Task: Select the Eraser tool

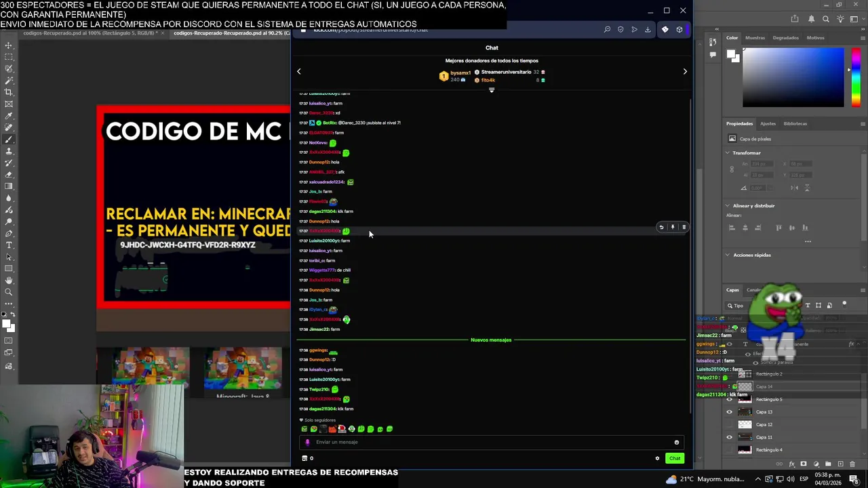Action: point(9,174)
